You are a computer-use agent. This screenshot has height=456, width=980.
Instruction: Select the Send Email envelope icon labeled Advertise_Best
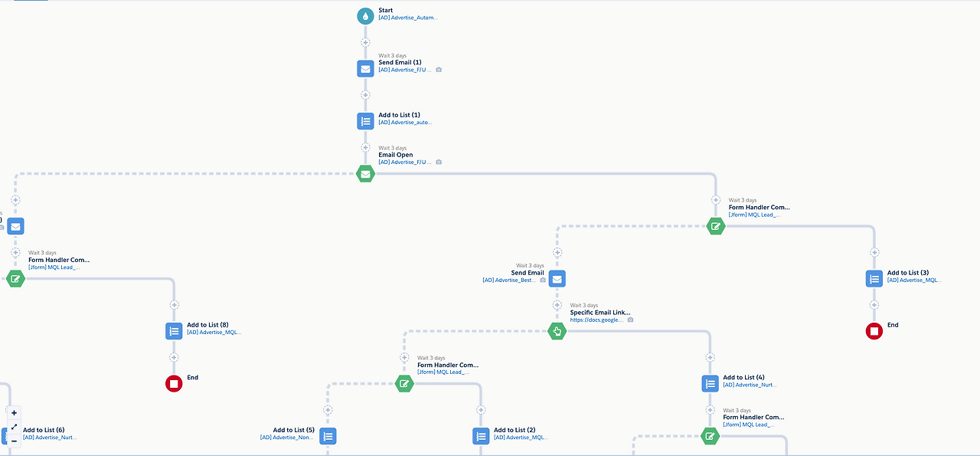coord(557,278)
